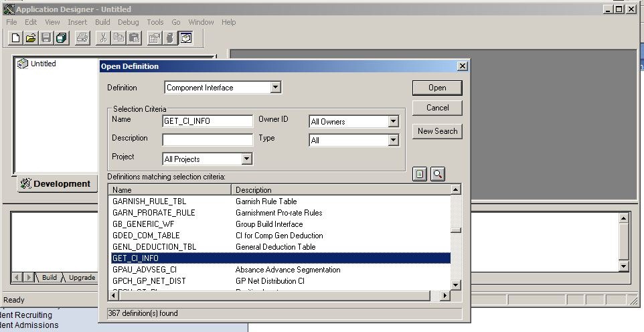
Task: Click the output pane scroll down arrow
Action: [x=623, y=266]
